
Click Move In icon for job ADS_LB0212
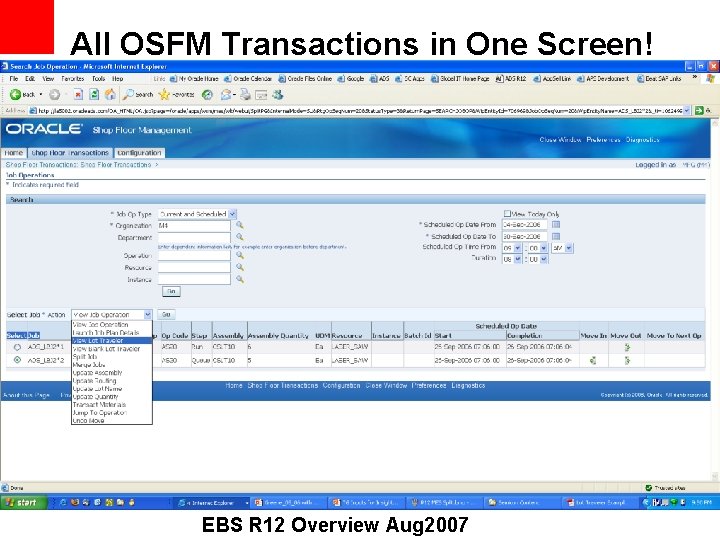click(x=593, y=360)
